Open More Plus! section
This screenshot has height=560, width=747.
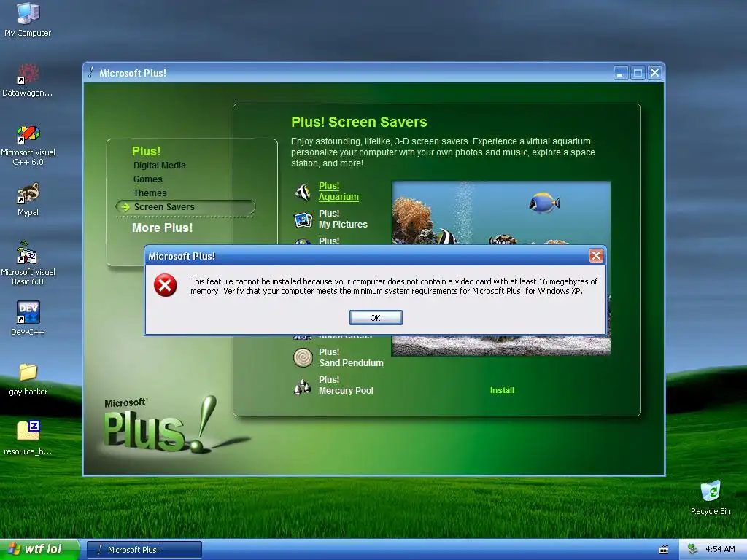(162, 227)
